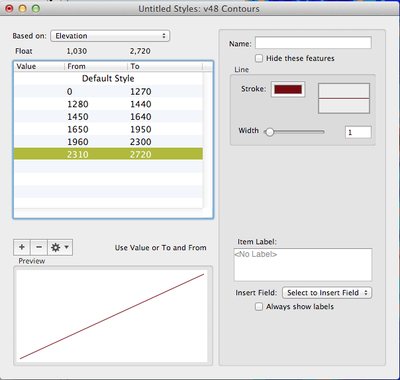Remove style with minus button

coord(39,247)
